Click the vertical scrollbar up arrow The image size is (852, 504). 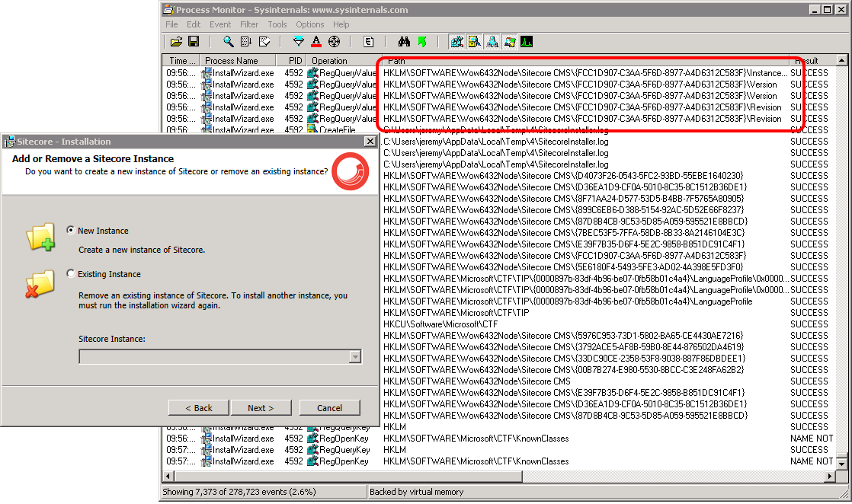point(841,60)
